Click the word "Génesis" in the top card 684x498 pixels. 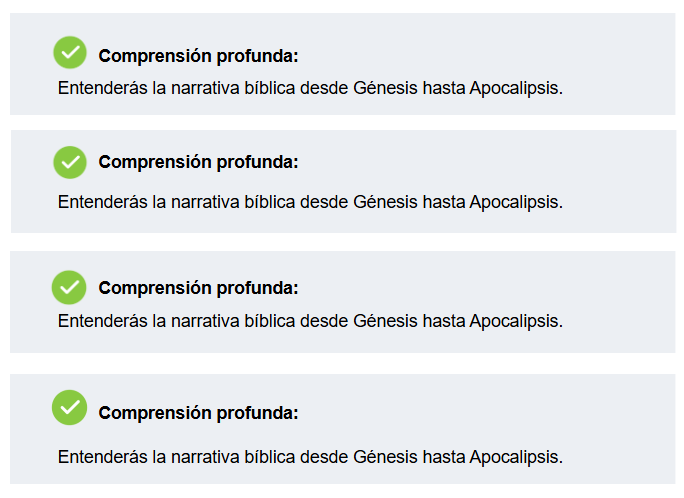(386, 88)
